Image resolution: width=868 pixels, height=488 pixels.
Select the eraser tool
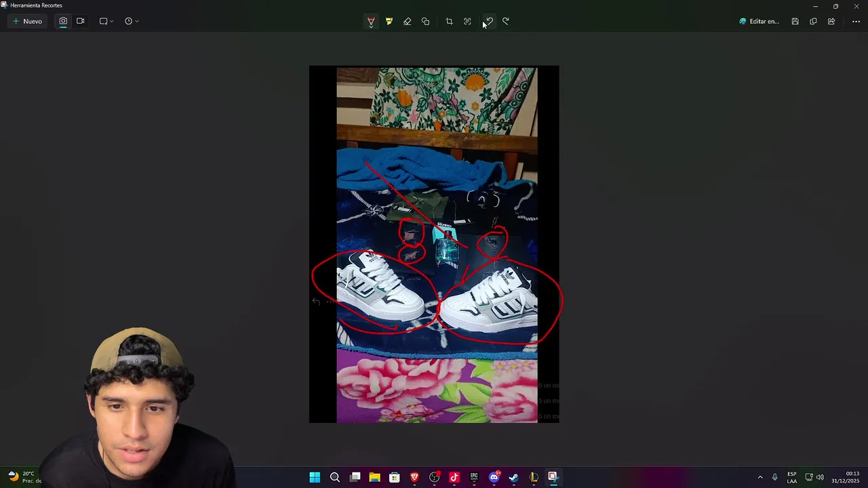pos(407,22)
